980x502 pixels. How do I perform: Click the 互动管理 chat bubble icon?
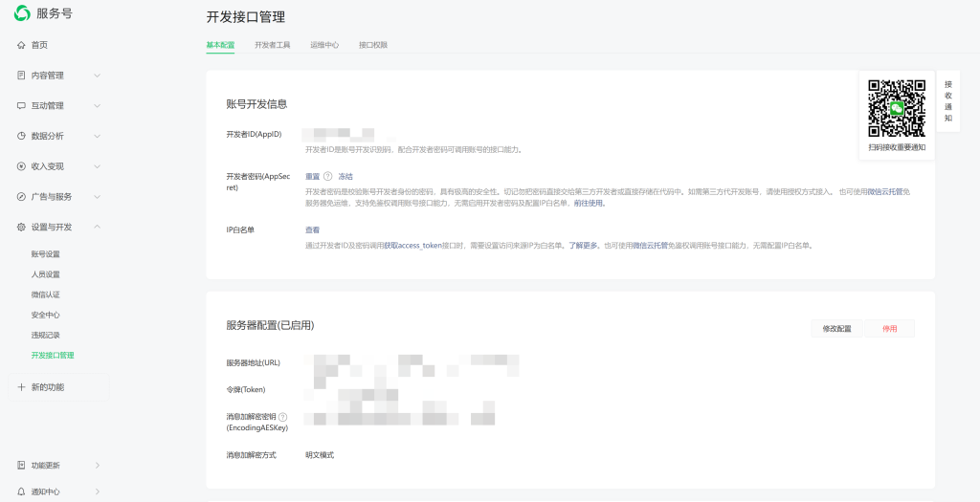tap(21, 105)
